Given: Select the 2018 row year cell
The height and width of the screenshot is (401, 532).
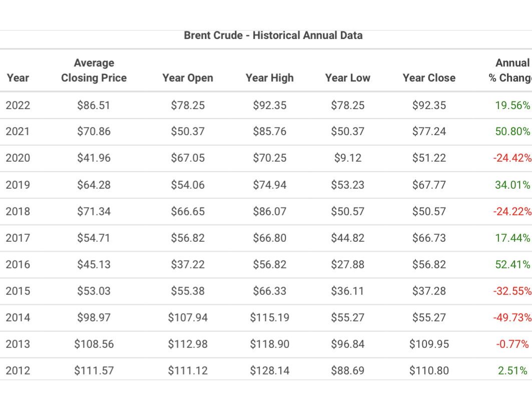Looking at the screenshot, I should tap(18, 211).
